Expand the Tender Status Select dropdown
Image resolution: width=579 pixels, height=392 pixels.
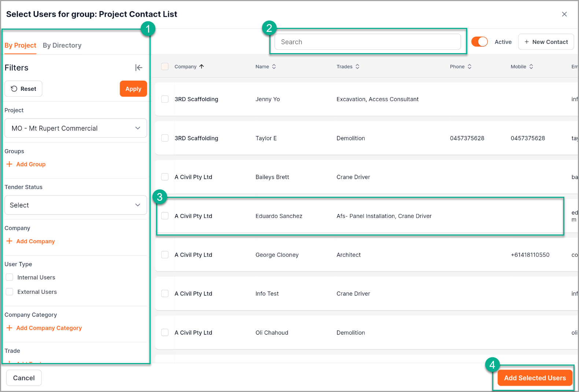[75, 205]
